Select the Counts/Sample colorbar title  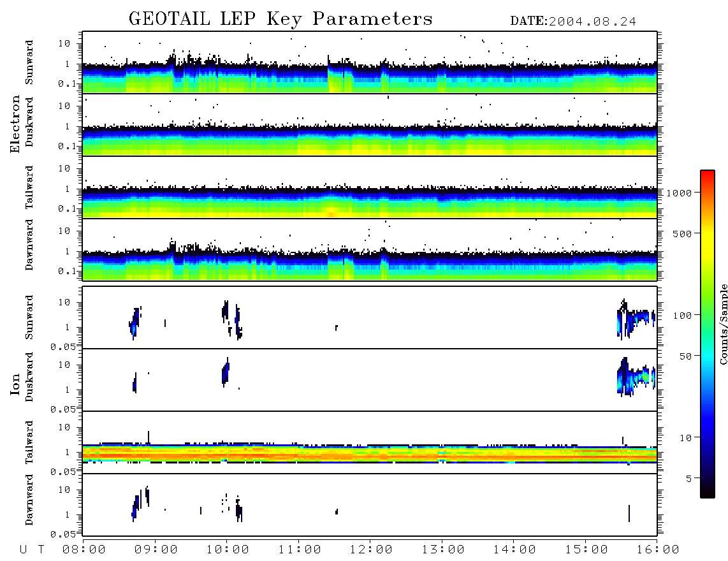tap(723, 324)
